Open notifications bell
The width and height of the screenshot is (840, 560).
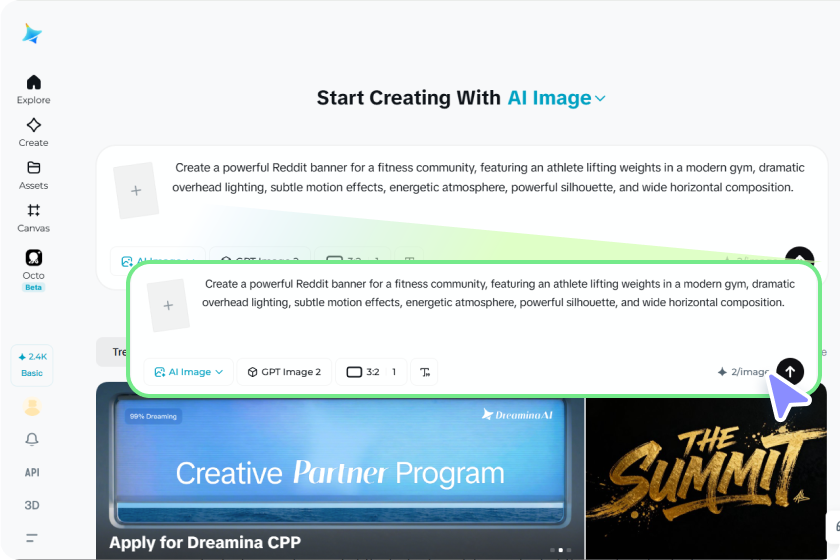click(x=32, y=439)
